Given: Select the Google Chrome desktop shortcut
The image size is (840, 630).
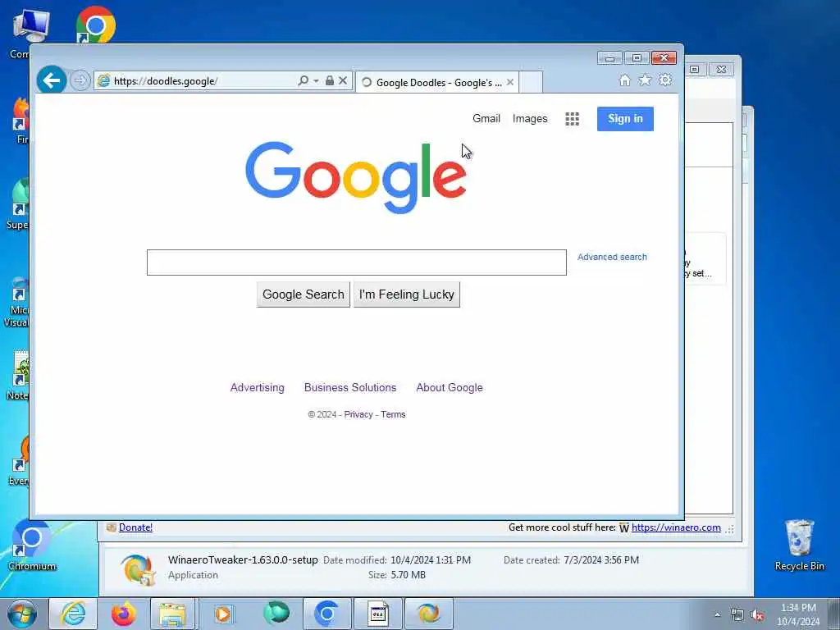Looking at the screenshot, I should [x=95, y=25].
